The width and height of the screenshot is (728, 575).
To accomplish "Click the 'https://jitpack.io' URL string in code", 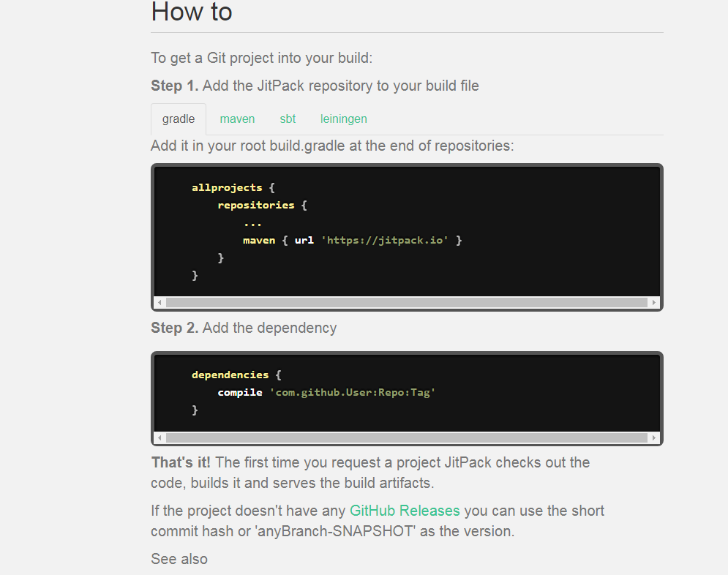I will tap(385, 240).
